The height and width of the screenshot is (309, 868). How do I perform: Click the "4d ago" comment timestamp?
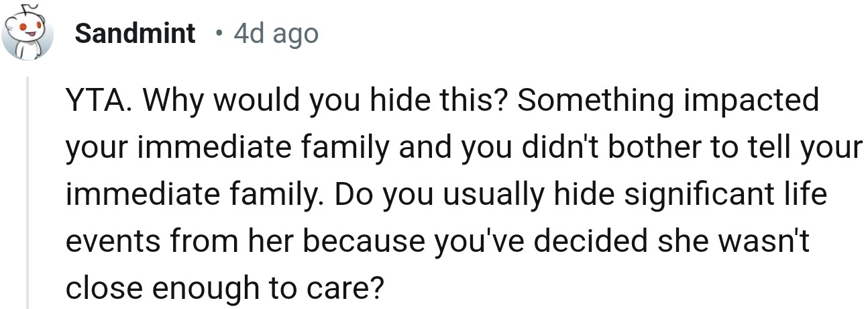(276, 33)
